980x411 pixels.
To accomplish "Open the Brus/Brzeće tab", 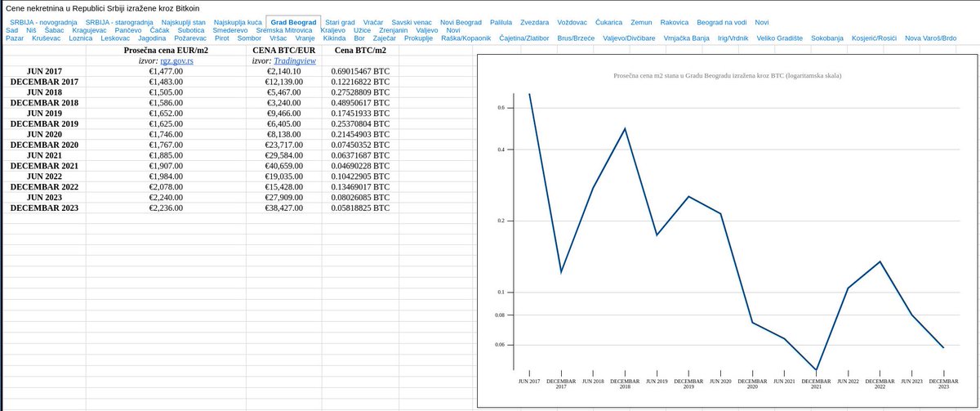I will (x=577, y=38).
